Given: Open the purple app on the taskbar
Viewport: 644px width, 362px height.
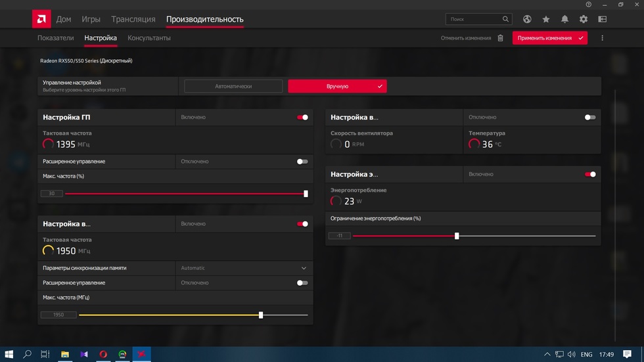Looking at the screenshot, I should 84,354.
